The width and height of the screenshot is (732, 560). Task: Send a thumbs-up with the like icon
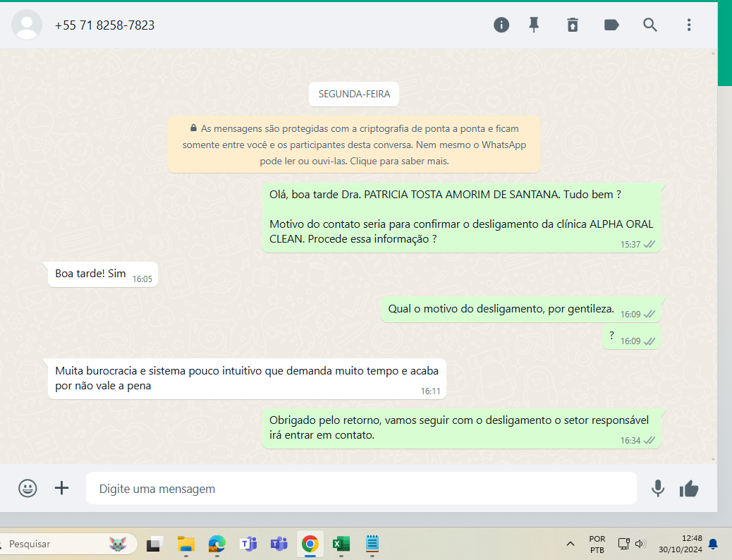(x=689, y=489)
